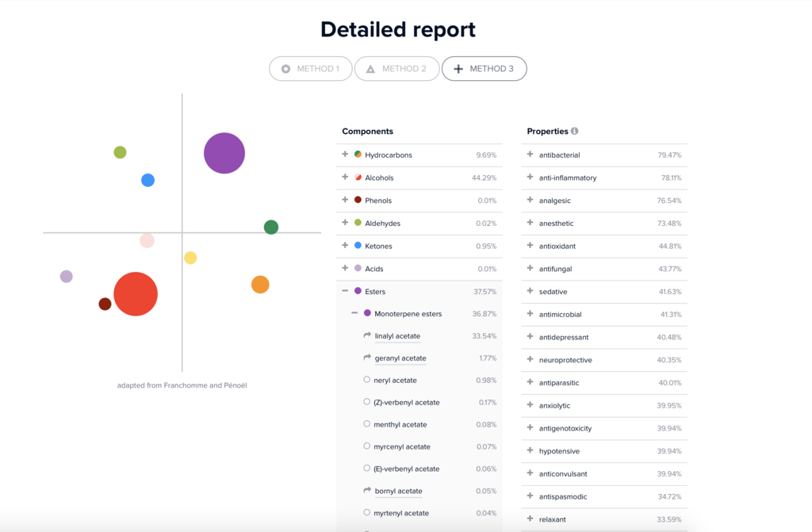Click the dark brown Phenols bubble in chart
Viewport: 812px width, 532px height.
click(105, 304)
